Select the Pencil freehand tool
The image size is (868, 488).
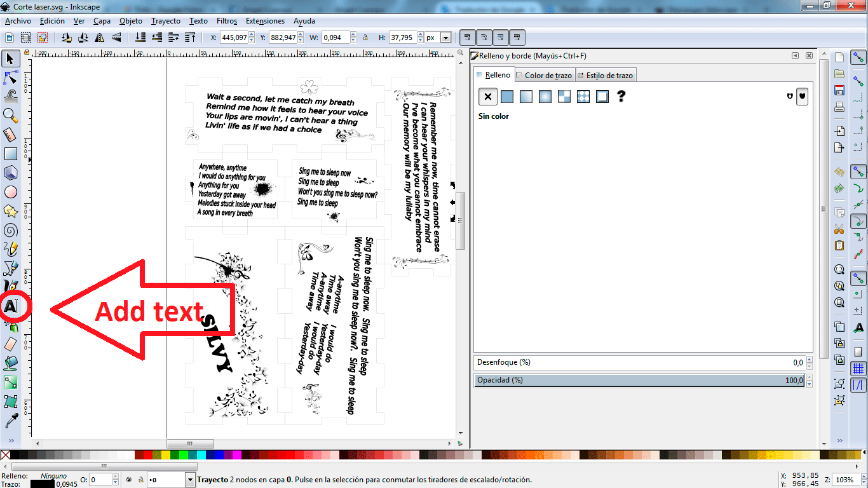tap(10, 248)
